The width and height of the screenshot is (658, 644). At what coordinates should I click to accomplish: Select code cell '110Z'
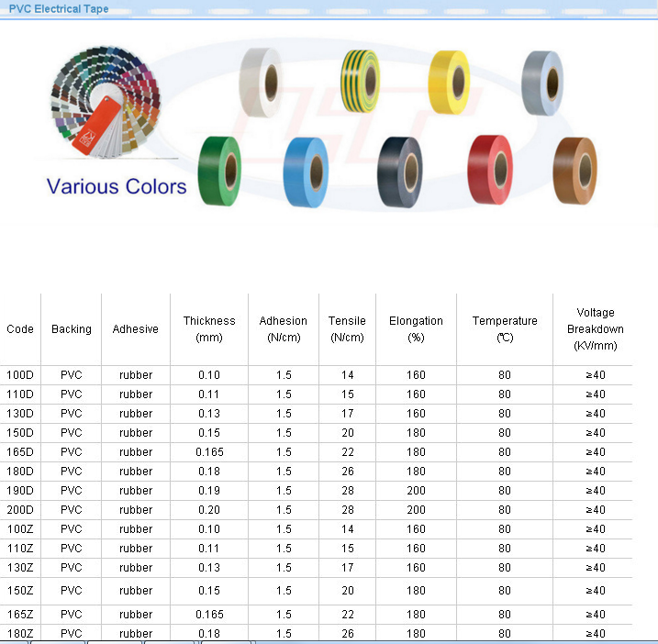point(20,549)
